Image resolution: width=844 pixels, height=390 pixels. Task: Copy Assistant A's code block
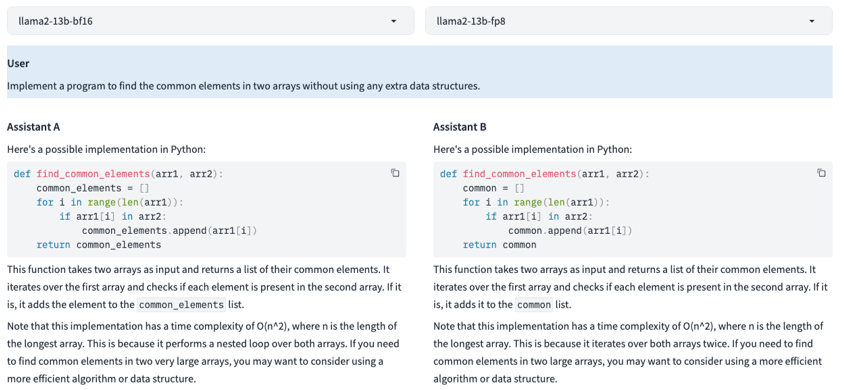click(x=395, y=173)
